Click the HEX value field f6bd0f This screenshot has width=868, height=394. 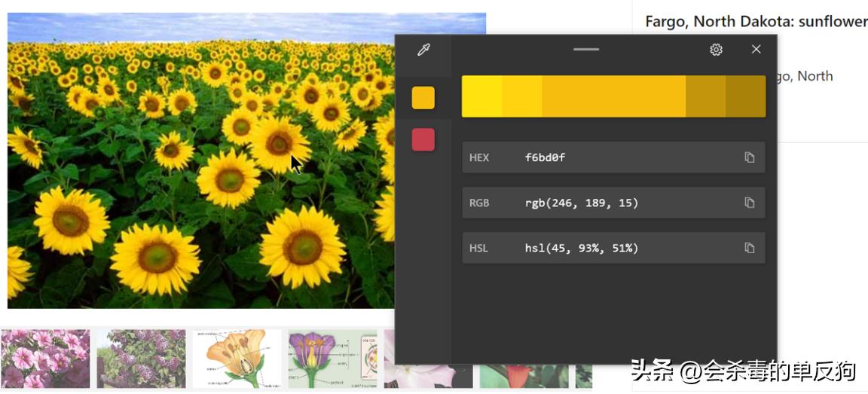(x=613, y=157)
